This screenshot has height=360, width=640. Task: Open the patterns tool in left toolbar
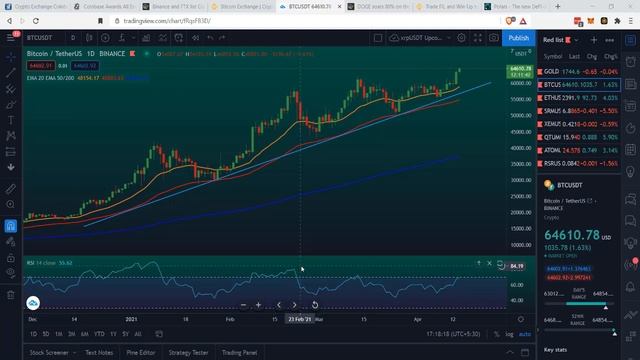point(11,136)
